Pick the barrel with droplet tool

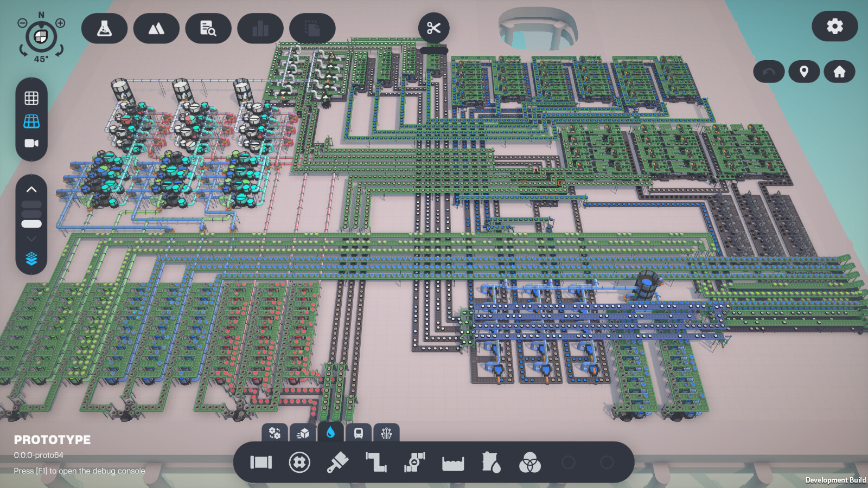(x=491, y=463)
